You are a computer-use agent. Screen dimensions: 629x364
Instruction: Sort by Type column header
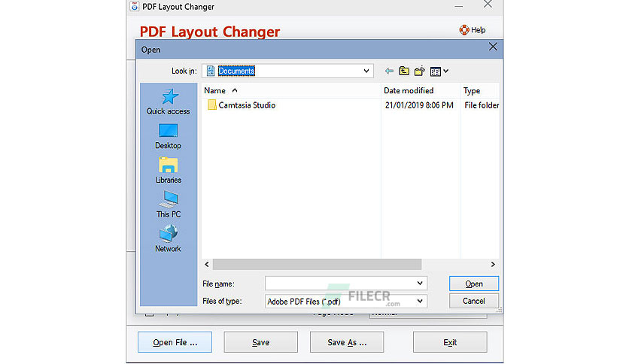pos(480,90)
